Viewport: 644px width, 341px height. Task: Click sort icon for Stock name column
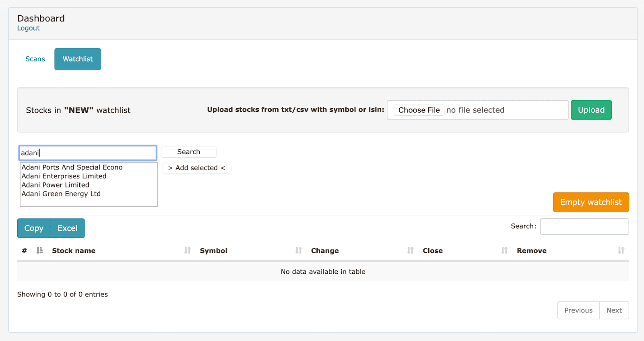coord(187,250)
